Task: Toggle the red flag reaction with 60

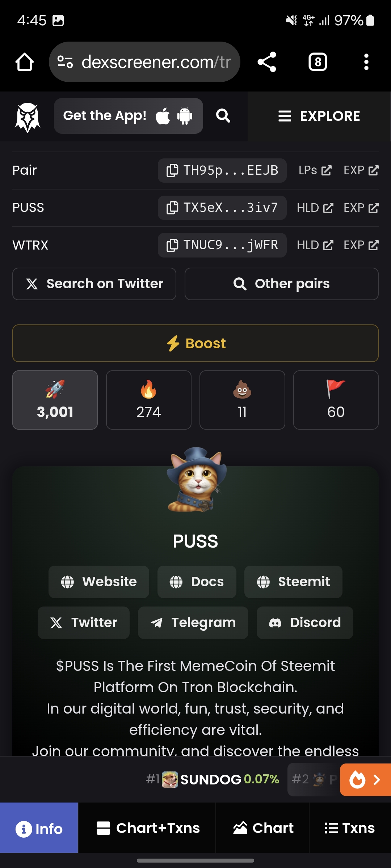Action: pos(336,400)
